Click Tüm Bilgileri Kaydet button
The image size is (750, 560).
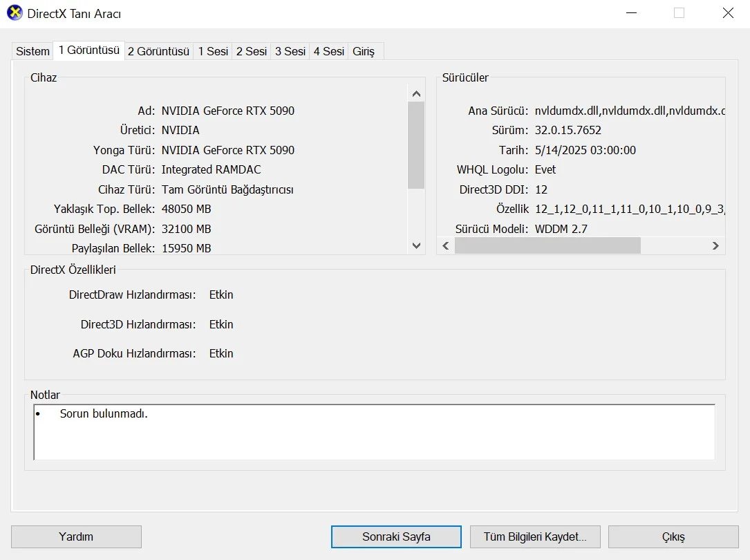(x=535, y=536)
